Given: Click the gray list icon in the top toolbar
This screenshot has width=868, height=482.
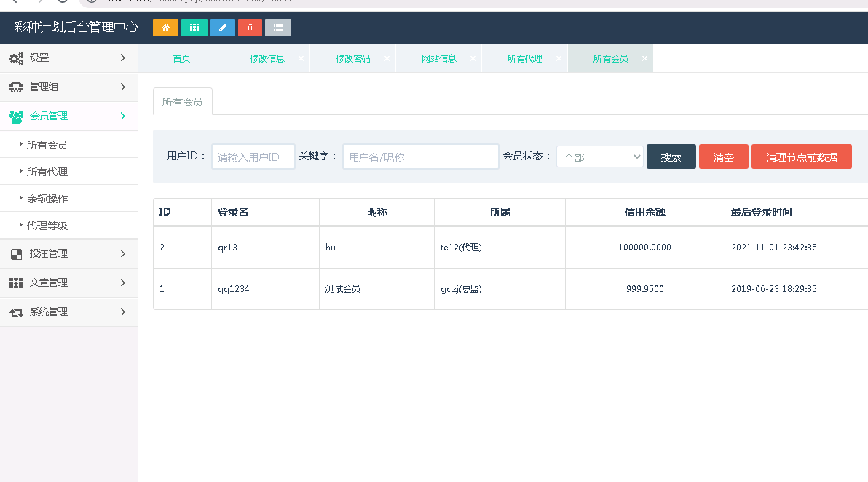Looking at the screenshot, I should click(x=277, y=27).
